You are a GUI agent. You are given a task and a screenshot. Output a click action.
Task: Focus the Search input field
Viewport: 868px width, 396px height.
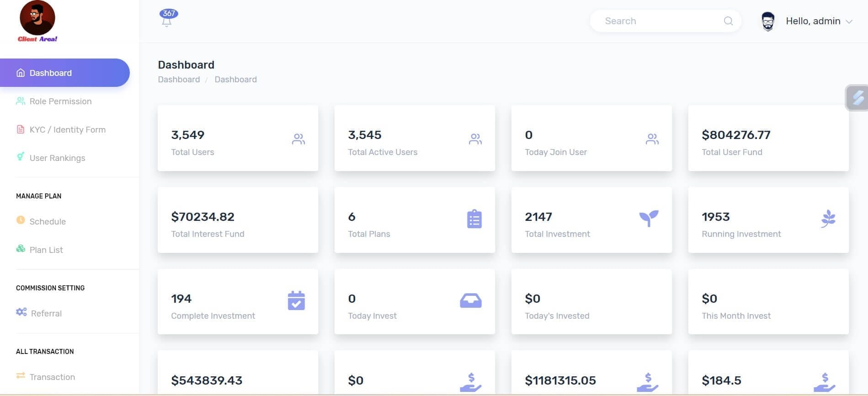point(658,21)
